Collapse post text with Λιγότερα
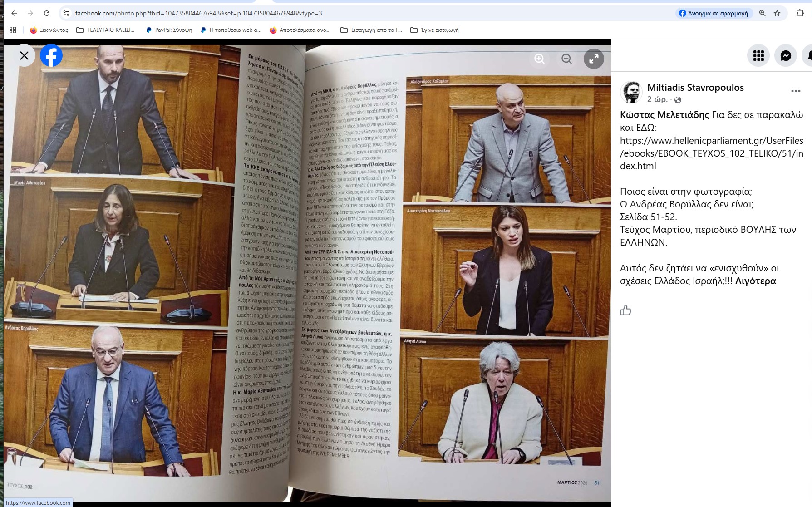This screenshot has width=812, height=507. (x=756, y=281)
